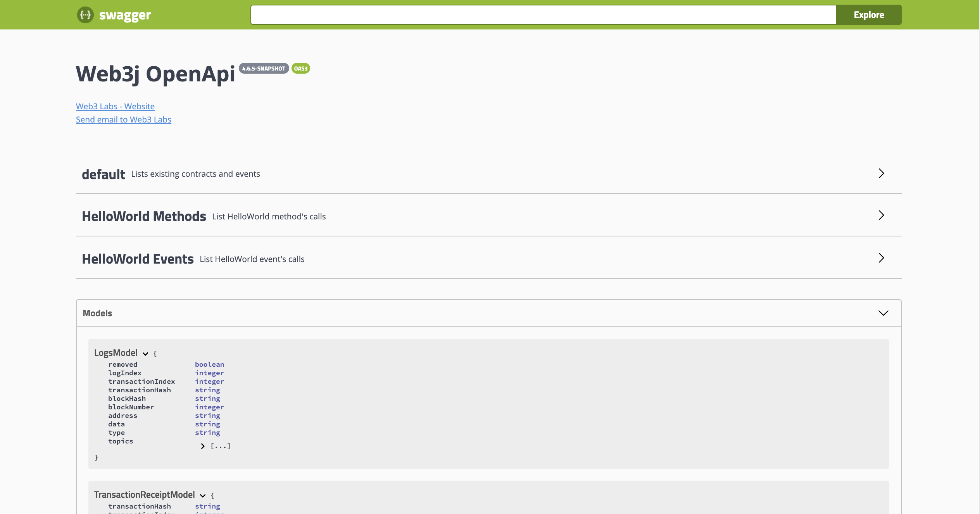Click the integer type of blockNumber
This screenshot has height=514, width=980.
(209, 407)
